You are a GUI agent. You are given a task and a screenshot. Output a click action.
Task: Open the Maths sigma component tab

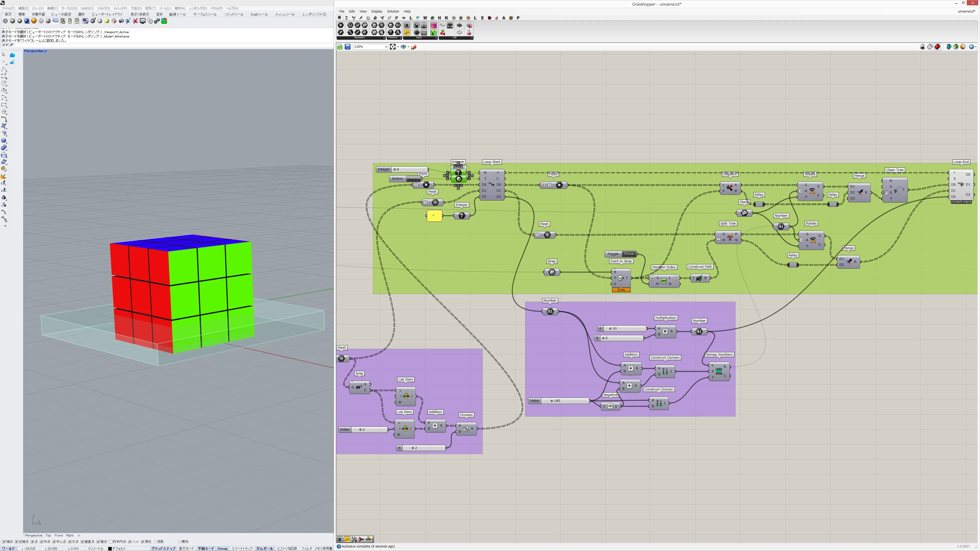pyautogui.click(x=347, y=18)
